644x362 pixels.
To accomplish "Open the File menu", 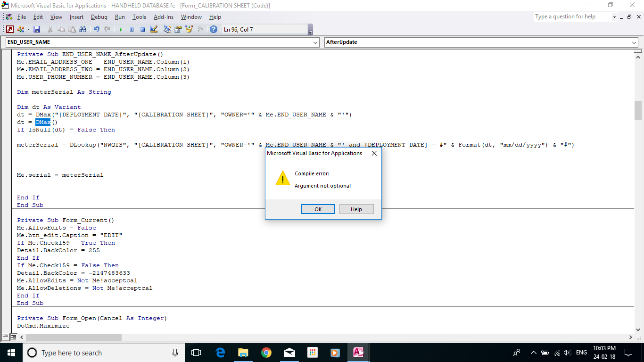I will point(22,17).
